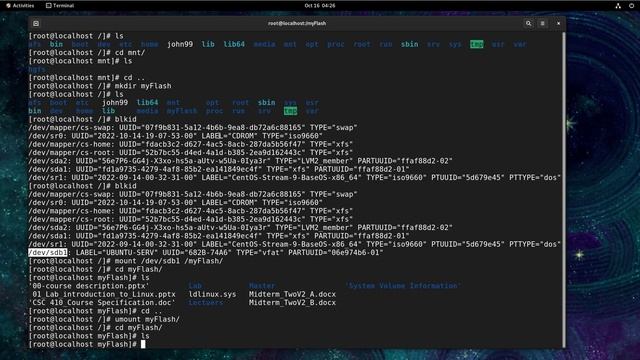Click the umount myFlash/ command line
Image resolution: width=640 pixels, height=360 pixels.
pyautogui.click(x=104, y=320)
